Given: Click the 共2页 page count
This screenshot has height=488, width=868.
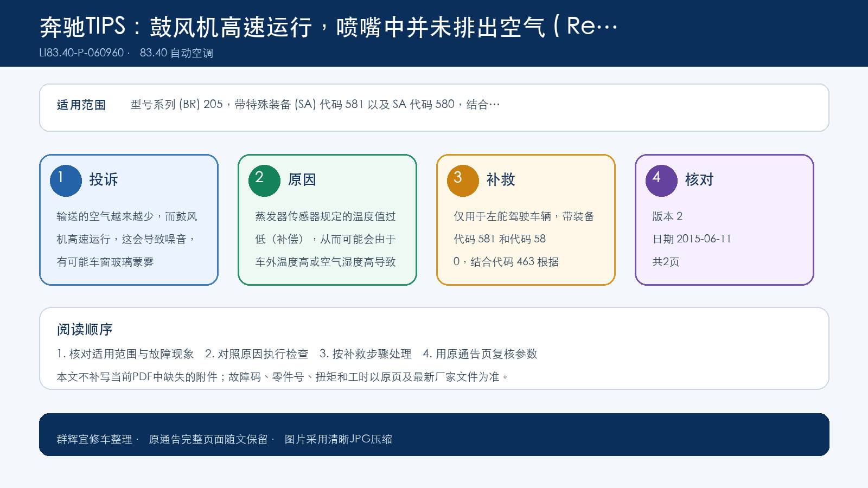Looking at the screenshot, I should (x=666, y=262).
